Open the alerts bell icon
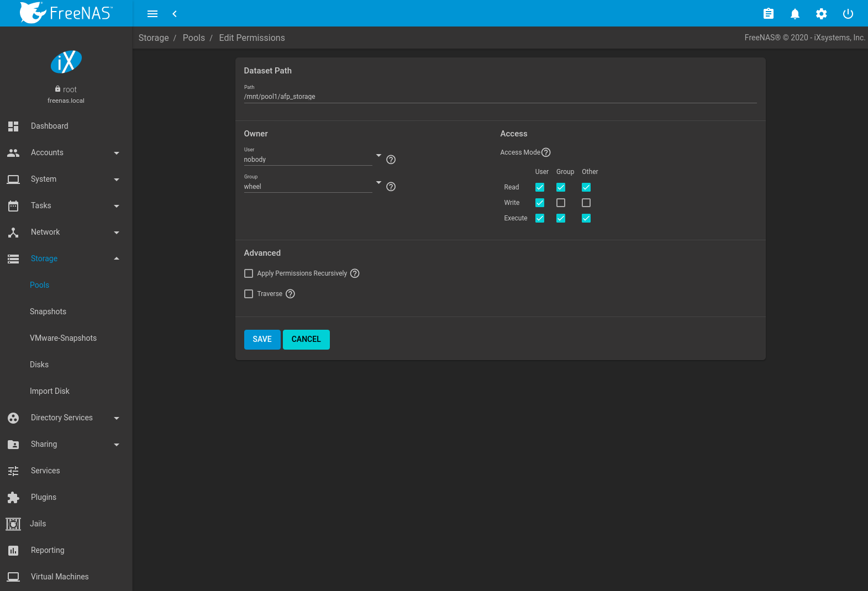 (795, 14)
